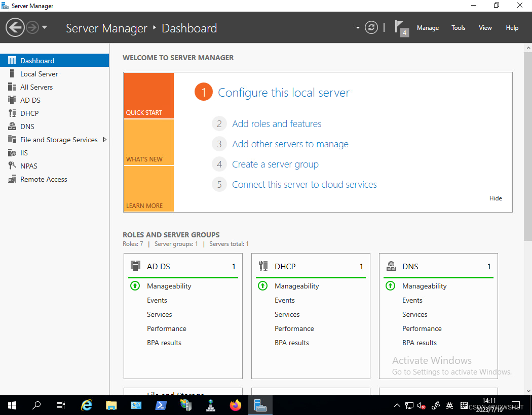Screen dimensions: 532x415
Task: Open AD DS tile title
Action: click(159, 267)
